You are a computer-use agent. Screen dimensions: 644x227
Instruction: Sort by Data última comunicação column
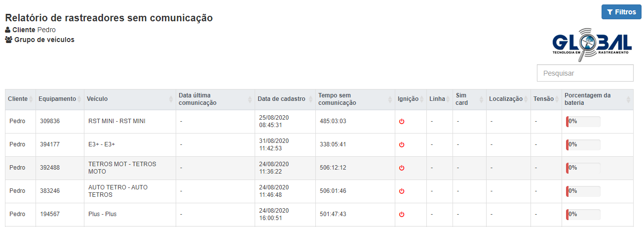(215, 99)
